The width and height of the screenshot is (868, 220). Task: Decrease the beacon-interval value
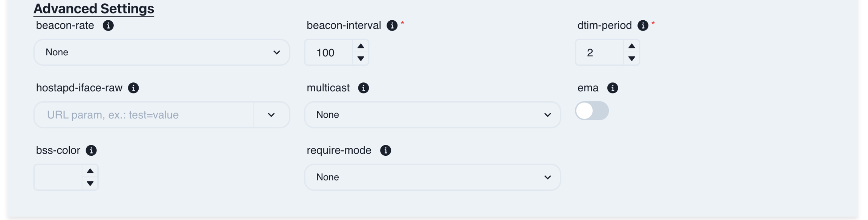tap(361, 59)
